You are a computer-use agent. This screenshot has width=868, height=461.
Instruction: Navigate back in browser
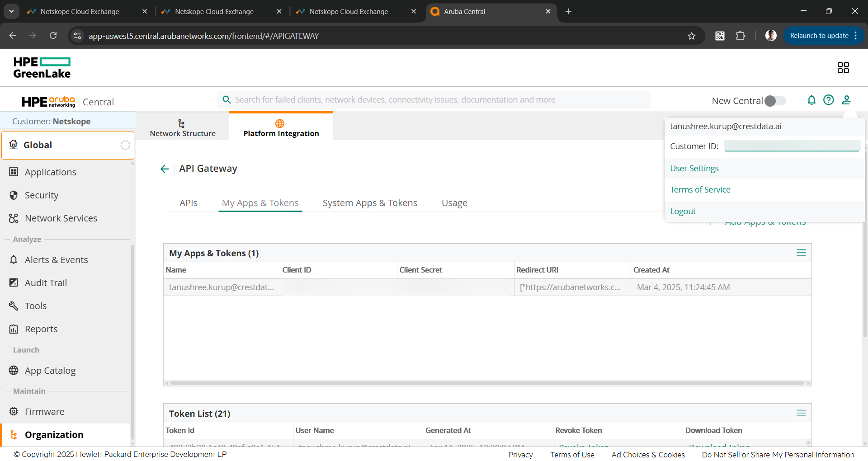pos(13,36)
